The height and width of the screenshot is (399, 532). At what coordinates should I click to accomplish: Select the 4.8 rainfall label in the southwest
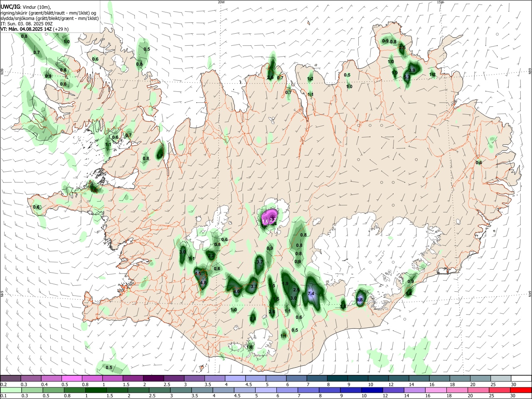point(203,283)
